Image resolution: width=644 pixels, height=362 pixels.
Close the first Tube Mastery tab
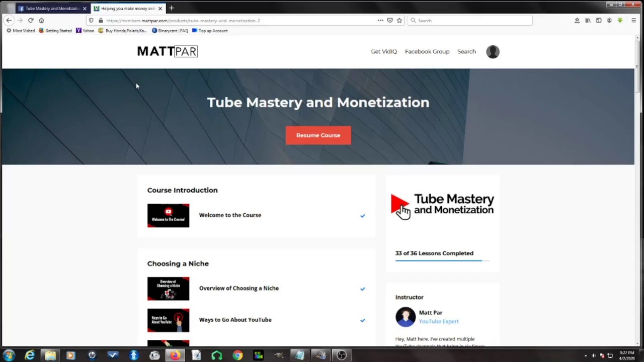85,9
